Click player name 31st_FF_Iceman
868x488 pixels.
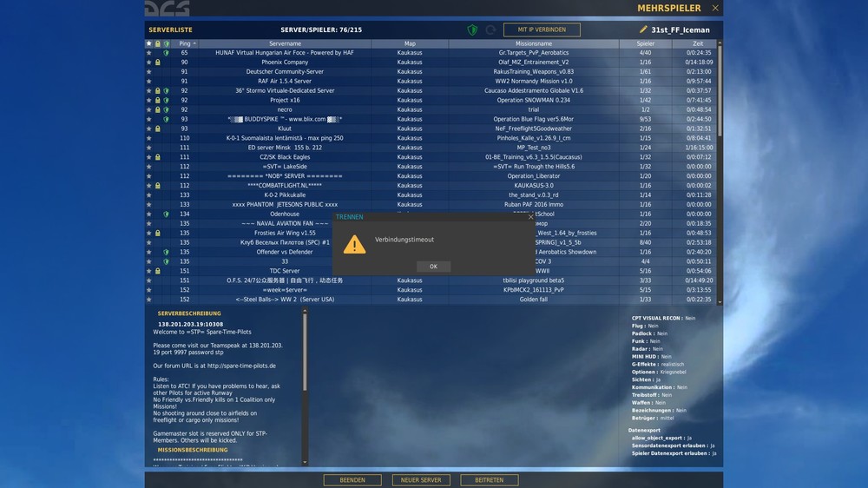680,30
